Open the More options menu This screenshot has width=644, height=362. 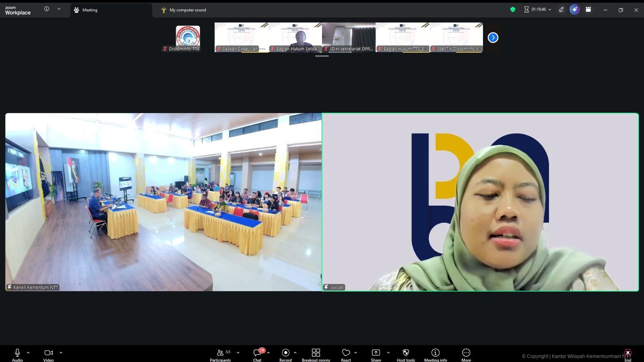(466, 354)
